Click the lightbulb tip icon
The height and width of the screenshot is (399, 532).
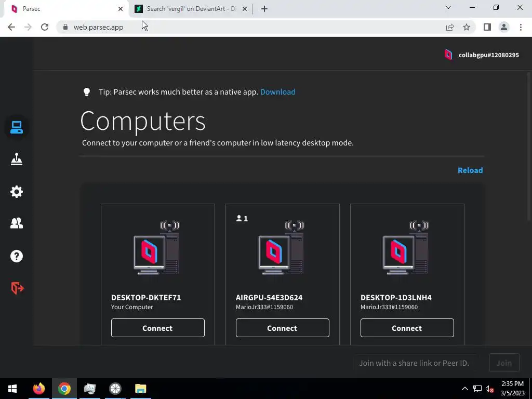click(x=87, y=92)
